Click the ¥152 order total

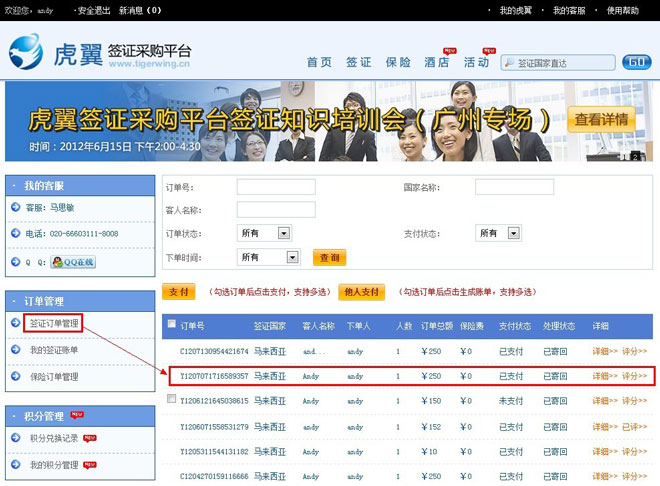(x=431, y=427)
